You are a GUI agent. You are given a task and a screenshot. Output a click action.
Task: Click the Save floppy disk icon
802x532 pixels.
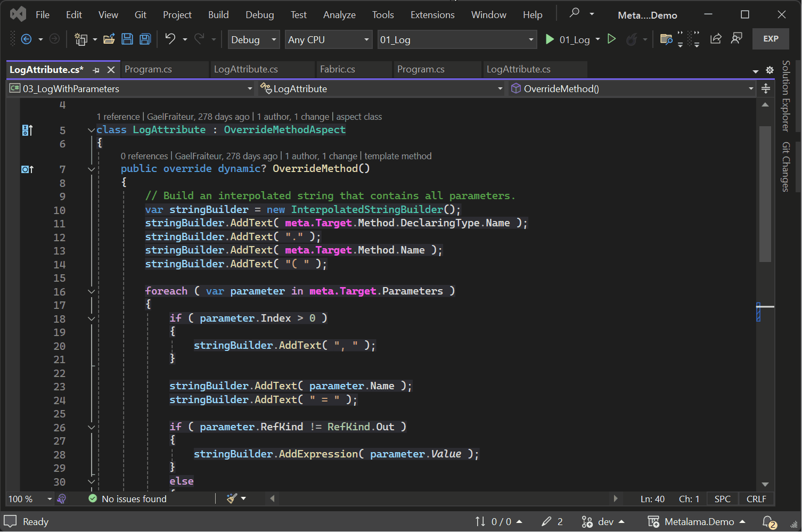(127, 39)
